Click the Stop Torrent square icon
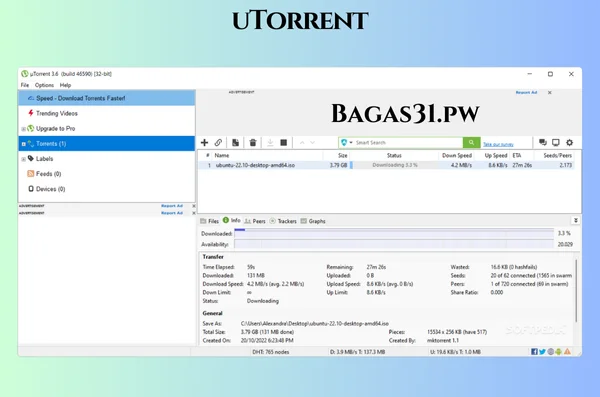600x397 pixels. 284,143
